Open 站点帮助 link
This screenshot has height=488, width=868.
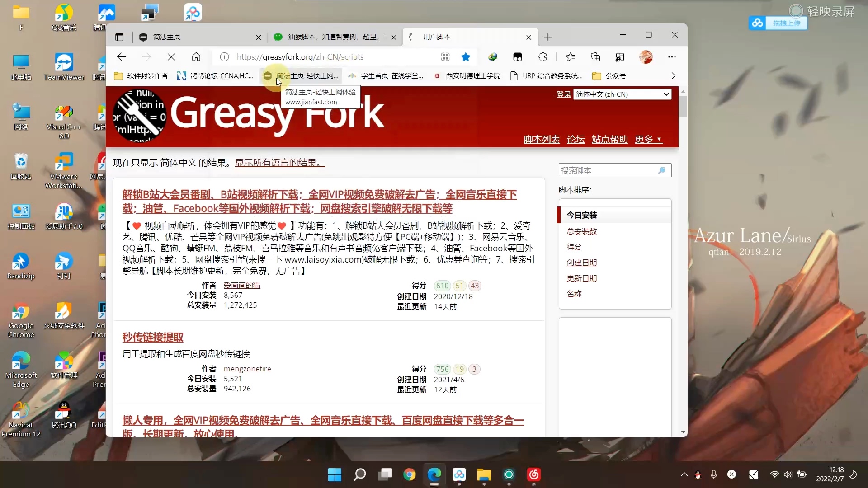(609, 139)
